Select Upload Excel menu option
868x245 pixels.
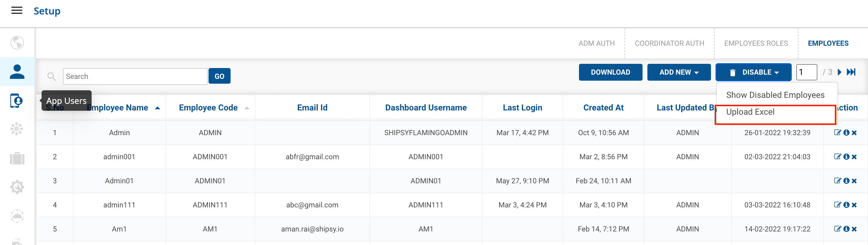(750, 112)
